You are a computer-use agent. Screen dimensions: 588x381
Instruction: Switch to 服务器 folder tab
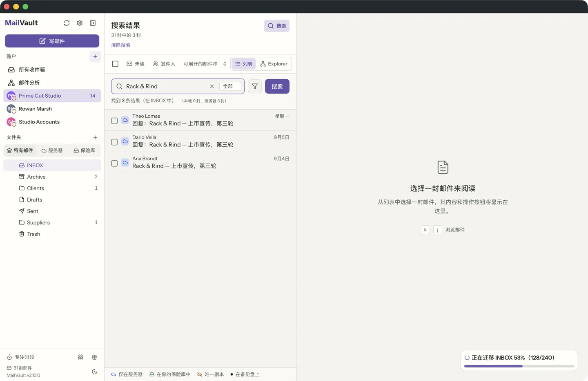click(x=52, y=150)
